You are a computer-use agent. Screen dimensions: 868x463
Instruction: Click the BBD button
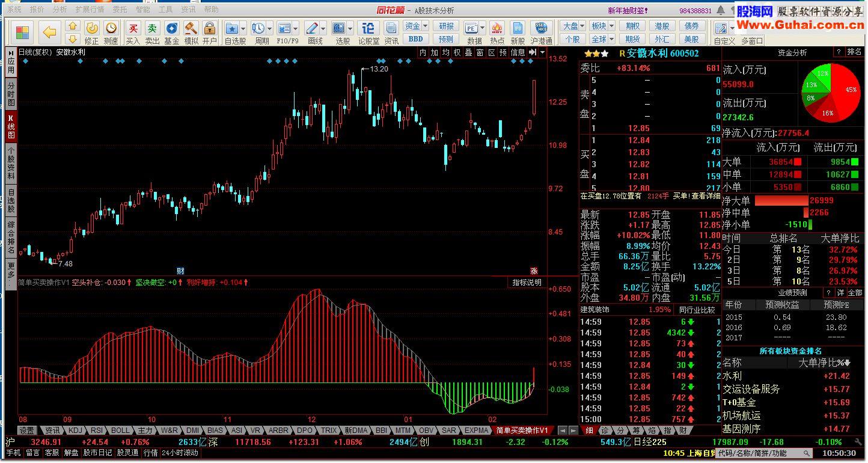[x=415, y=39]
